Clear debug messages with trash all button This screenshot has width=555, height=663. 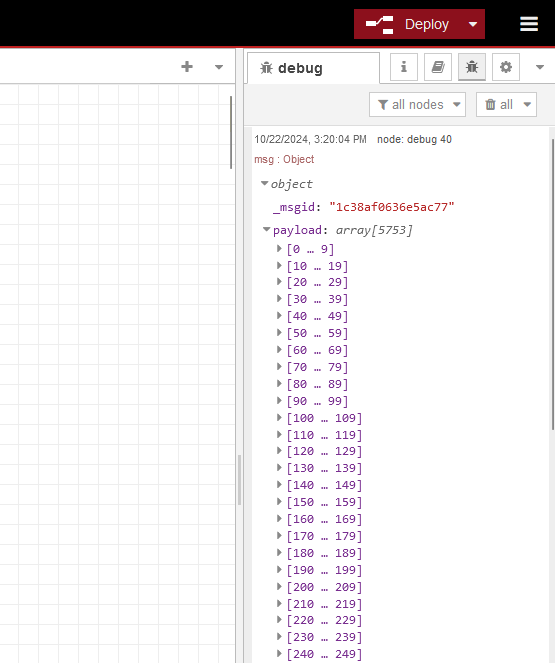click(x=499, y=104)
